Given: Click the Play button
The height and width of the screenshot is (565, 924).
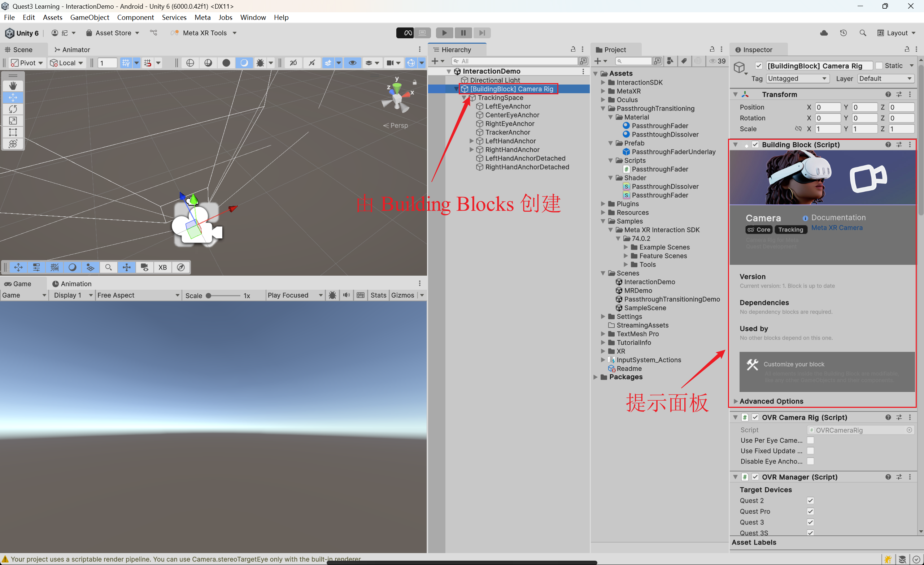Looking at the screenshot, I should [x=444, y=33].
